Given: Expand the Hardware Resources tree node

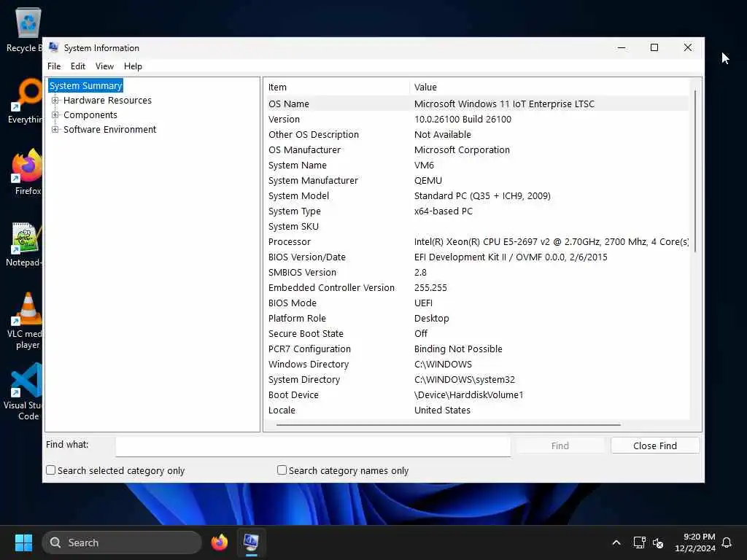Looking at the screenshot, I should click(55, 101).
